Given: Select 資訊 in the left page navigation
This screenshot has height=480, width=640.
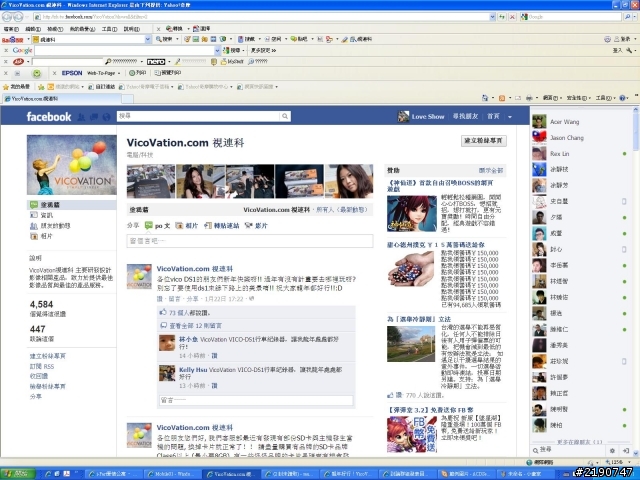Looking at the screenshot, I should [46, 216].
